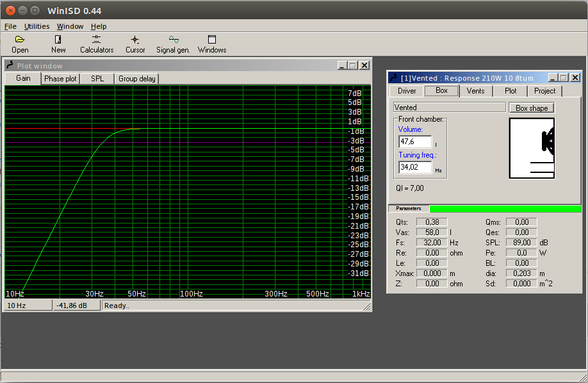Click the Tuning freq. input field
Viewport: 588px width, 383px height.
[x=415, y=167]
